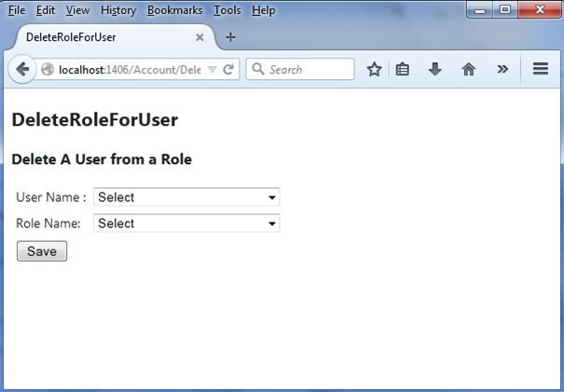Open the Help menu

pos(263,10)
